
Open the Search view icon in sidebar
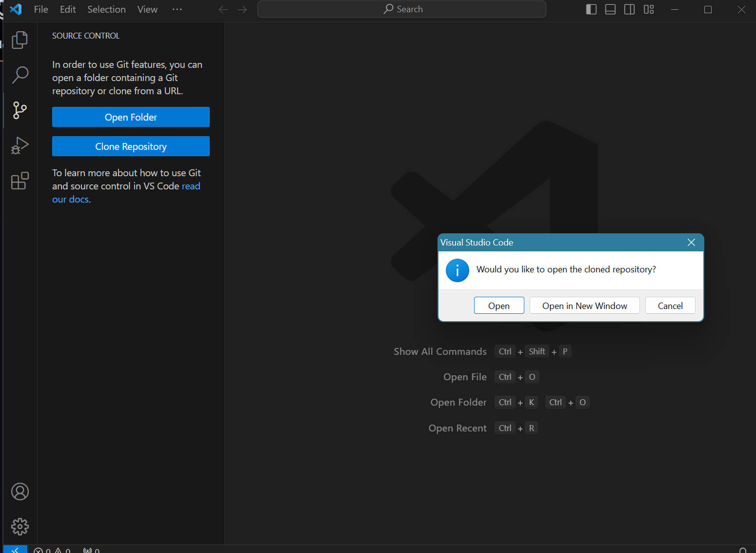click(20, 75)
